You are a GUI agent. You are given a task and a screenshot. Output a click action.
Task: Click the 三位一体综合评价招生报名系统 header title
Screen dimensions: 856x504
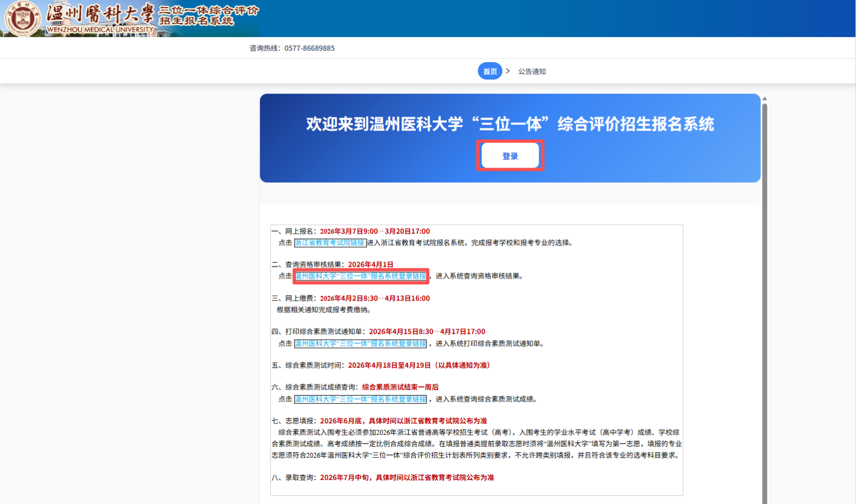click(208, 15)
